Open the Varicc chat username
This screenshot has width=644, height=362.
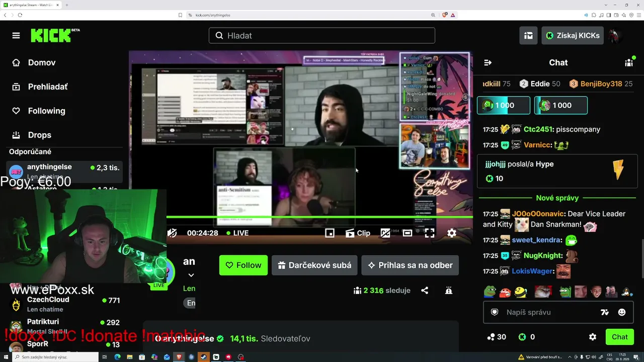[x=538, y=145]
